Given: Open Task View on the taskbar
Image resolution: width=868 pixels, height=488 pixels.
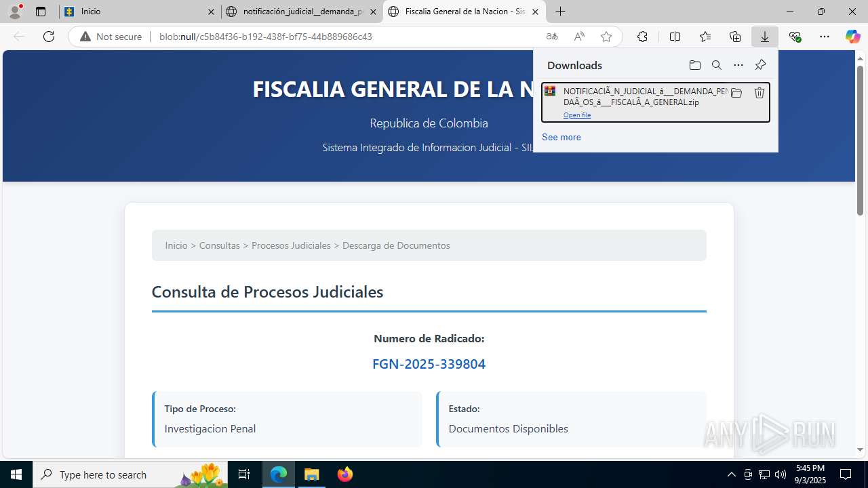Looking at the screenshot, I should [x=244, y=474].
